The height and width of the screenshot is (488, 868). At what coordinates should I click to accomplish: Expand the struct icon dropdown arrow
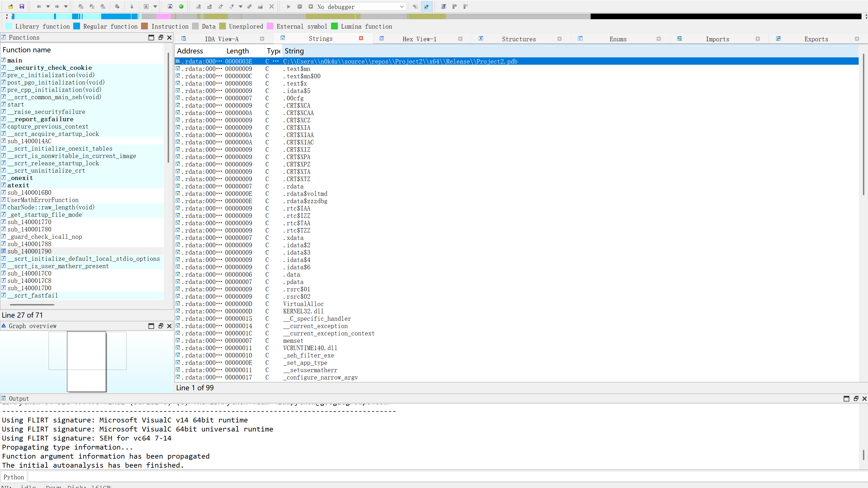pos(241,6)
